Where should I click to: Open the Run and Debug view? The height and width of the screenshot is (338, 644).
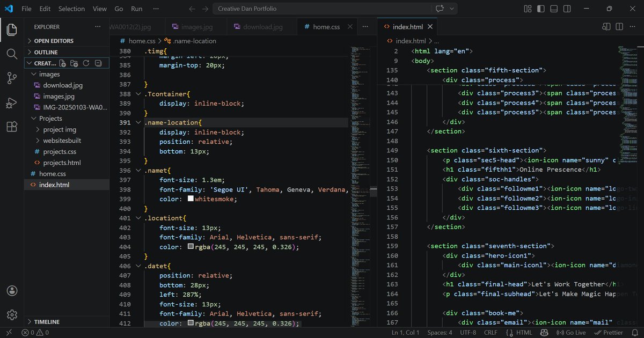pos(12,102)
